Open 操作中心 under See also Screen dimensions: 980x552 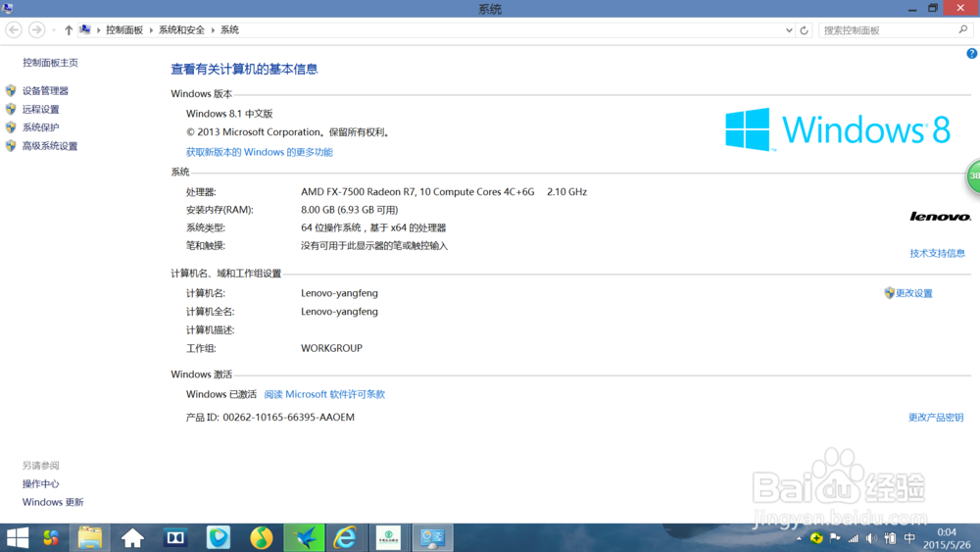click(x=40, y=484)
